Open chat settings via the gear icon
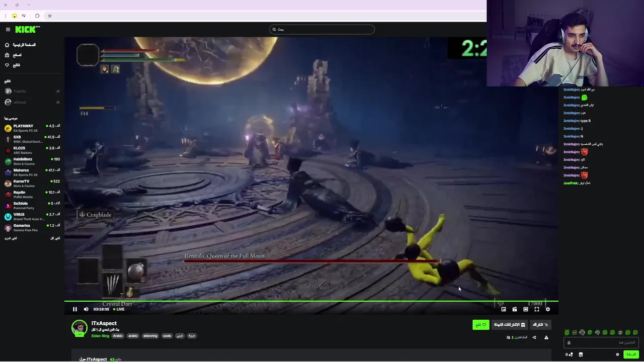Image resolution: width=644 pixels, height=362 pixels. click(x=617, y=354)
